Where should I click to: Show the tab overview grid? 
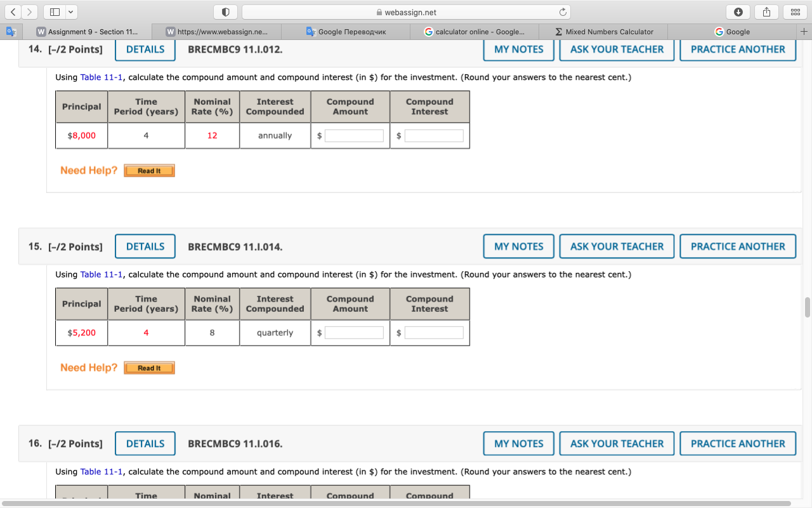point(795,11)
